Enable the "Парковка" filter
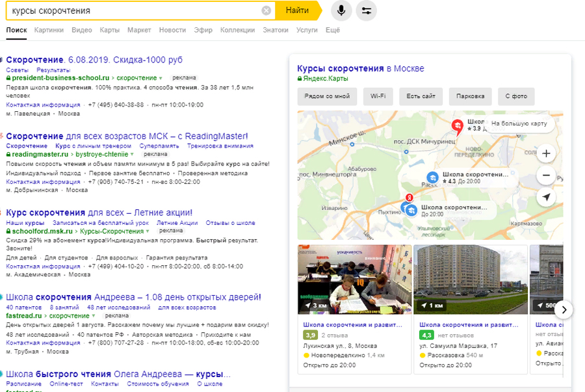The width and height of the screenshot is (585, 392). click(x=470, y=96)
